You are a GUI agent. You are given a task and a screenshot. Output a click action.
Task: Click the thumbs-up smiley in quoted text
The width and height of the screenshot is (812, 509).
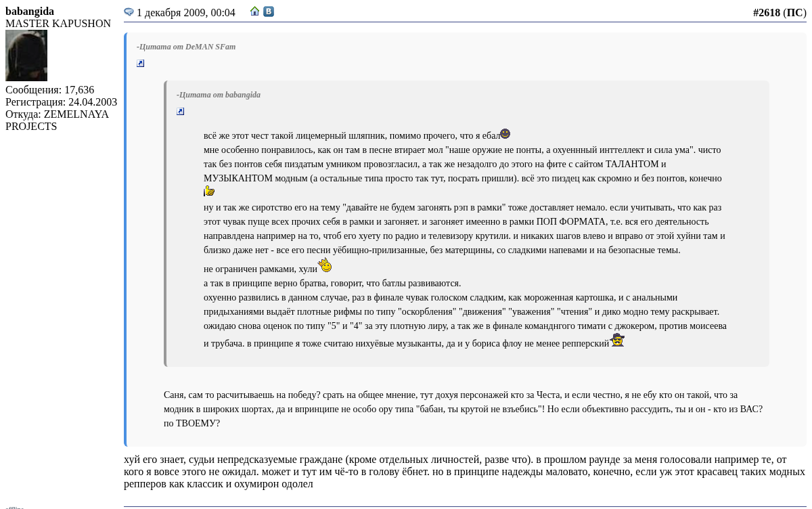click(x=209, y=192)
